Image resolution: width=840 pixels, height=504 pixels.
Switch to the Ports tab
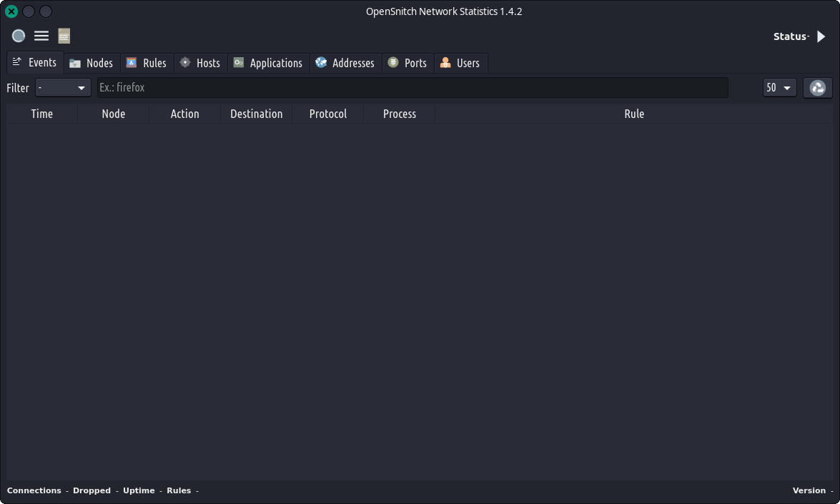pos(407,63)
